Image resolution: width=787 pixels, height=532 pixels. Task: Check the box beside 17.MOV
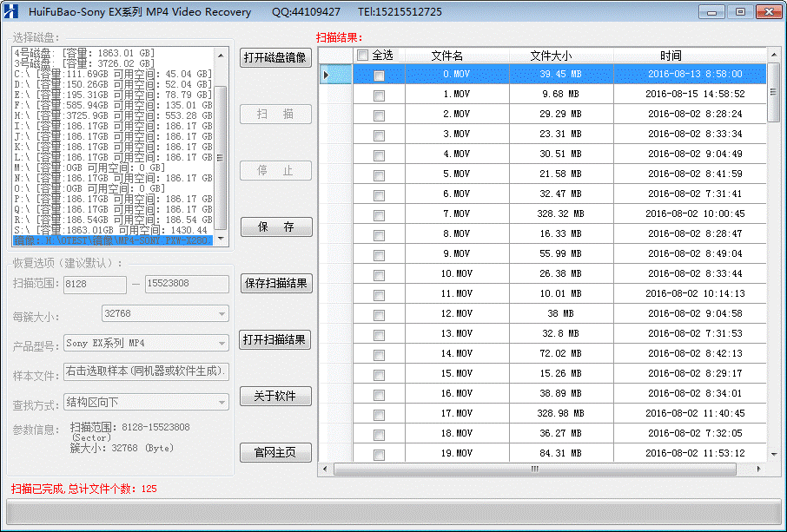pos(379,415)
